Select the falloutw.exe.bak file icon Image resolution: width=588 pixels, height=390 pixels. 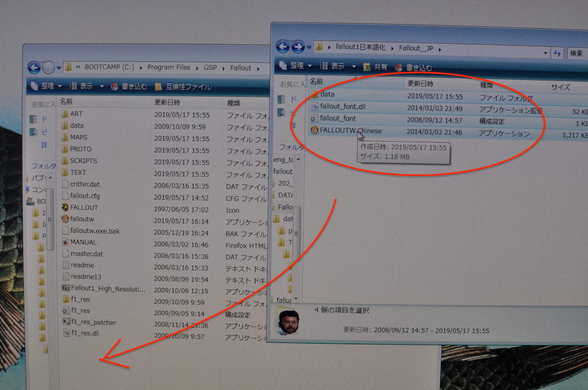pos(65,231)
